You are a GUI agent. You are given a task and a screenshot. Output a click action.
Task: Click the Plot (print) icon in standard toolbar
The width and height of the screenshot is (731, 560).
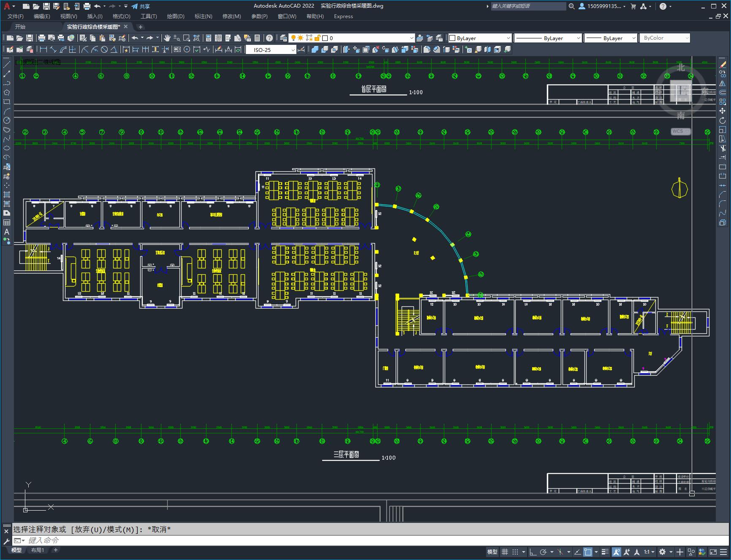41,38
